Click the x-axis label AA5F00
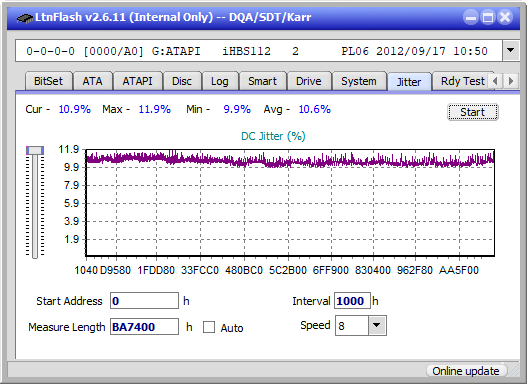Image resolution: width=527 pixels, height=384 pixels. point(459,270)
